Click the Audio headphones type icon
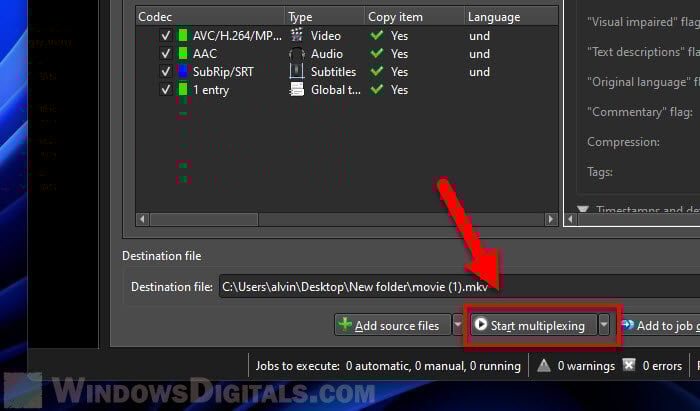 click(x=297, y=54)
